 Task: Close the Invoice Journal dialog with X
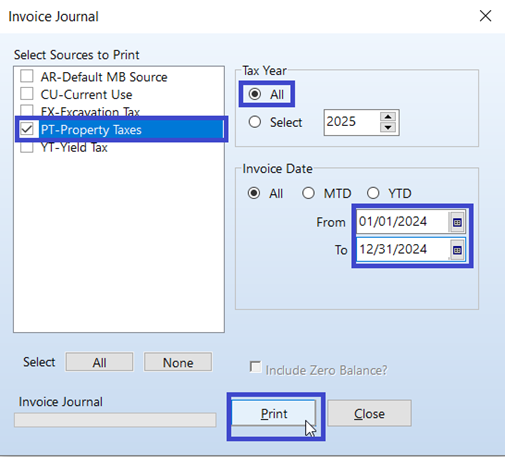pos(485,16)
